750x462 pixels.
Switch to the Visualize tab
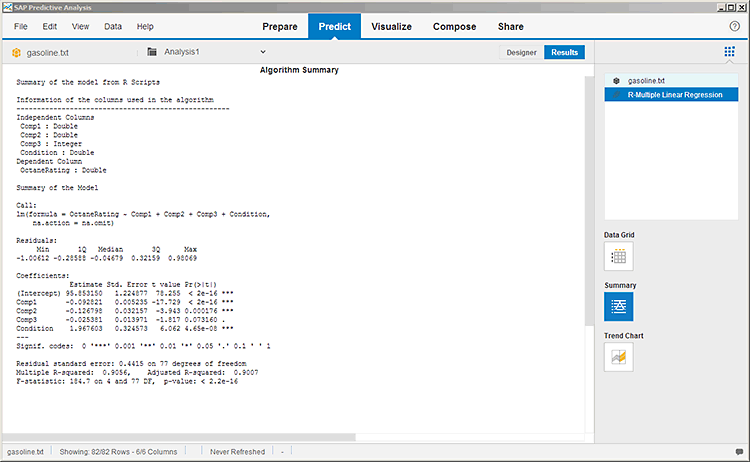(391, 27)
